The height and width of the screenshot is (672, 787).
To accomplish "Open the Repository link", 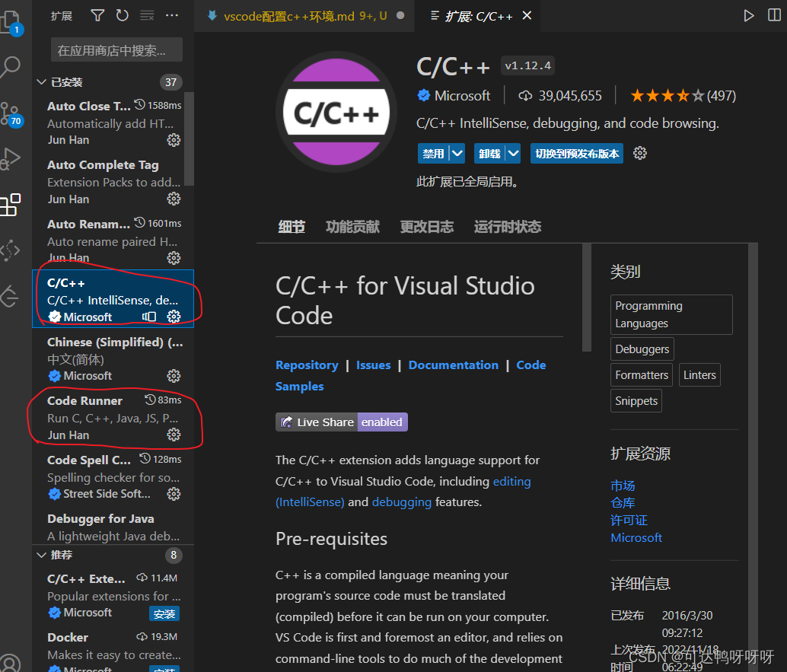I will 307,365.
